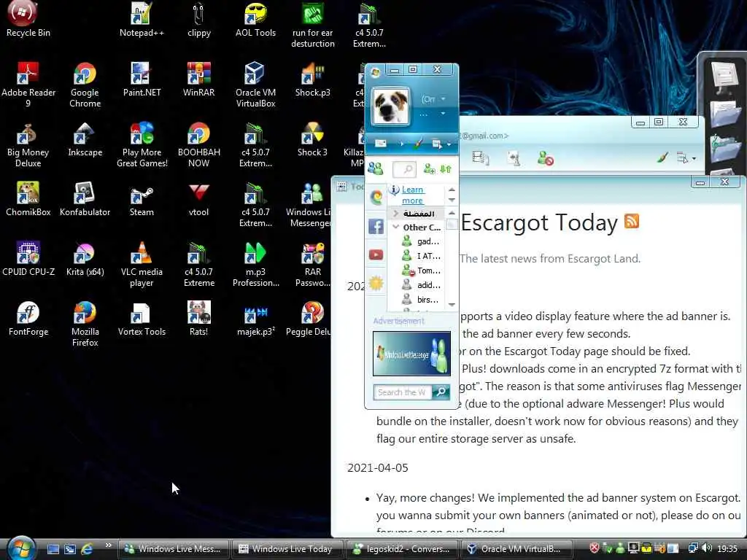Select the Steam desktop shortcut
This screenshot has width=747, height=560.
tap(142, 199)
